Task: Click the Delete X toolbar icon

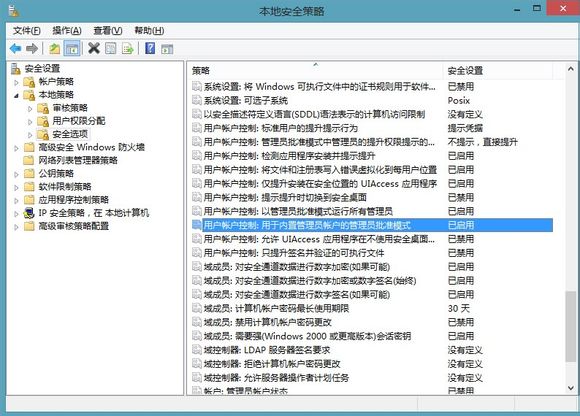Action: pyautogui.click(x=94, y=48)
